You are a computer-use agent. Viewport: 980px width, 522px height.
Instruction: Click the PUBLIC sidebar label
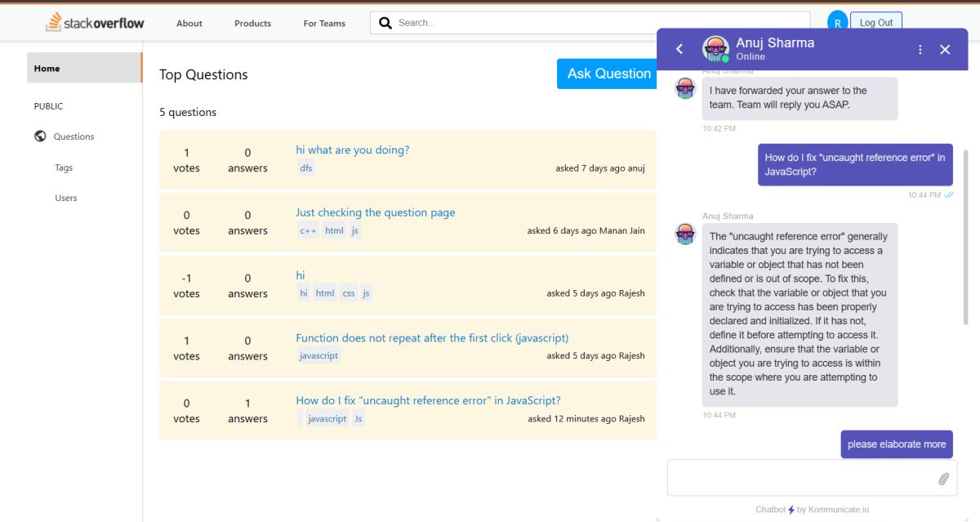[48, 106]
